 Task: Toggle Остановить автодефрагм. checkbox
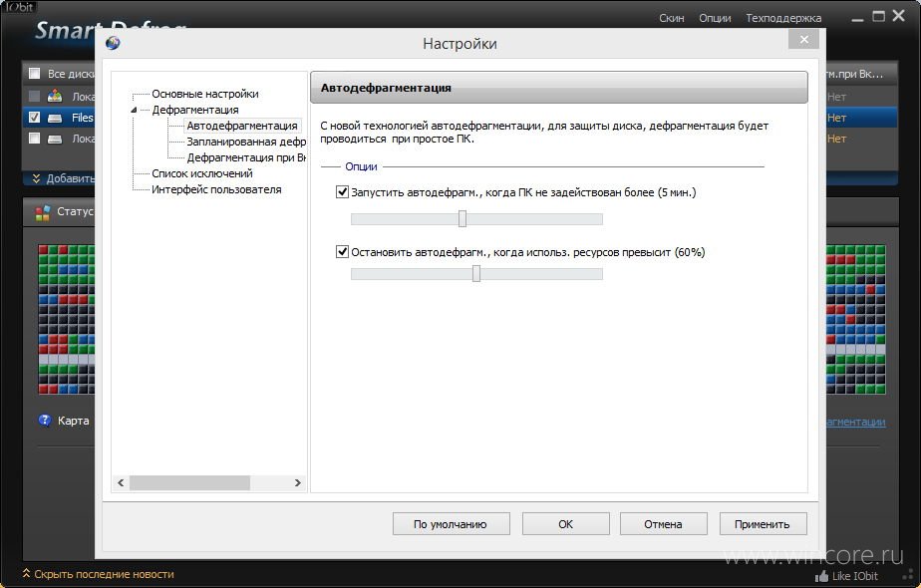point(342,251)
